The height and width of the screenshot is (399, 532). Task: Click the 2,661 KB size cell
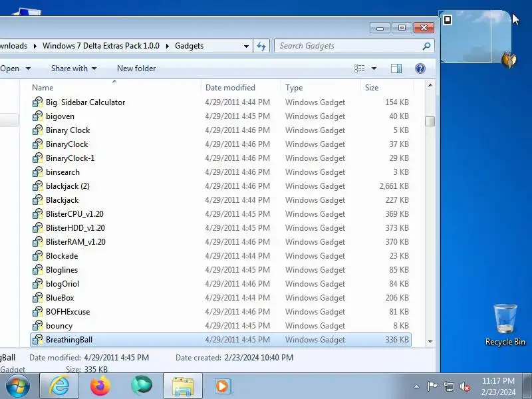coord(394,186)
